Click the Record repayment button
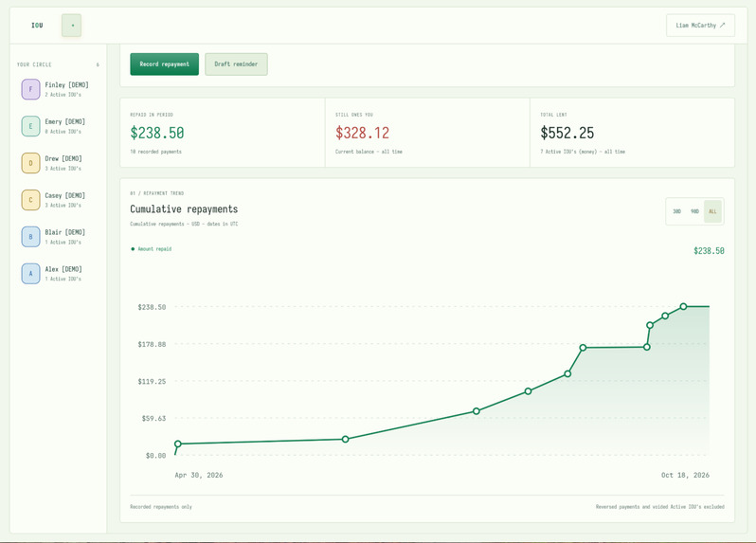The image size is (756, 543). pyautogui.click(x=165, y=64)
